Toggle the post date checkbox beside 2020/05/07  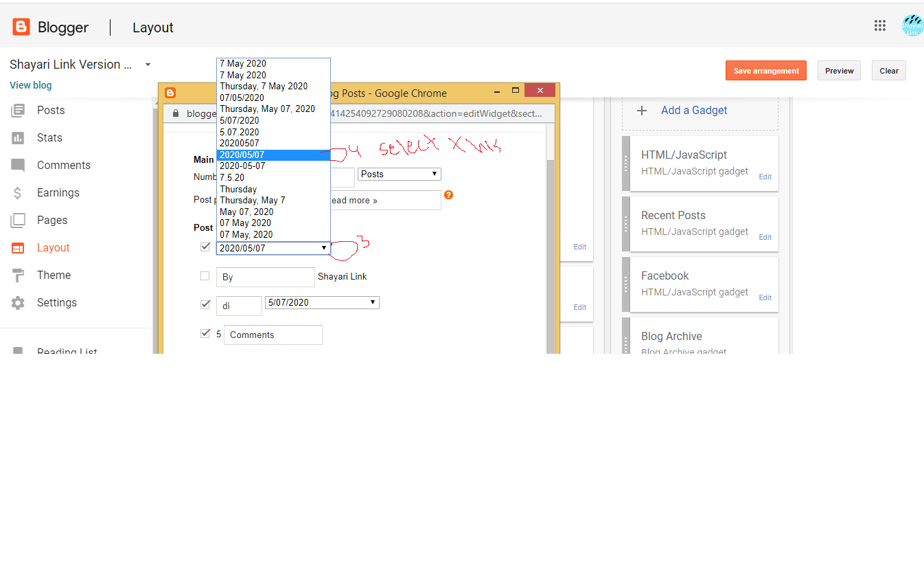tap(205, 247)
